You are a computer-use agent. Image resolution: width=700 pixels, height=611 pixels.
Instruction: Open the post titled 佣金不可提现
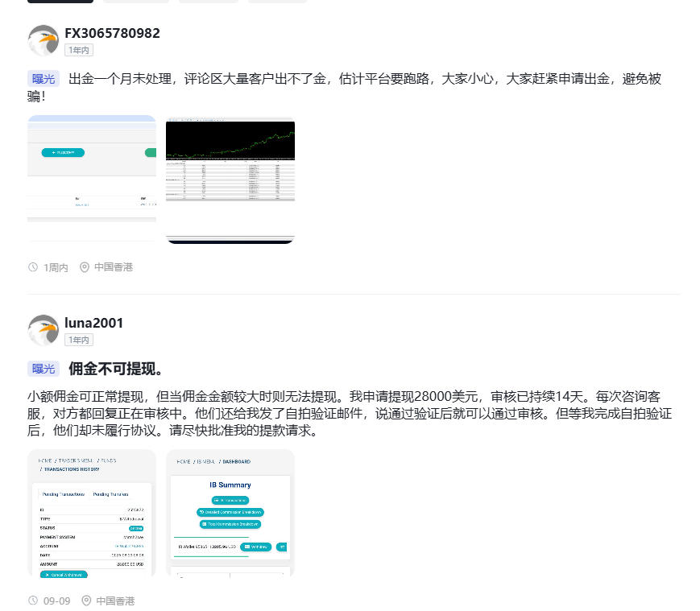pos(116,369)
